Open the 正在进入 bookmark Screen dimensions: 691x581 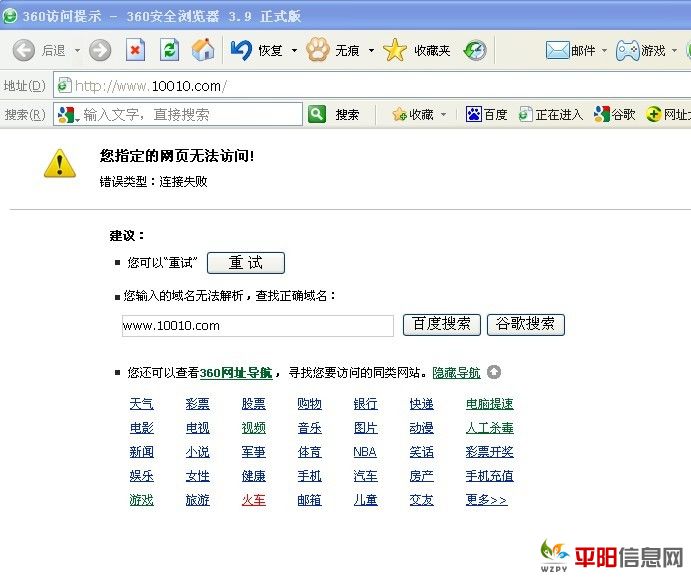click(551, 115)
